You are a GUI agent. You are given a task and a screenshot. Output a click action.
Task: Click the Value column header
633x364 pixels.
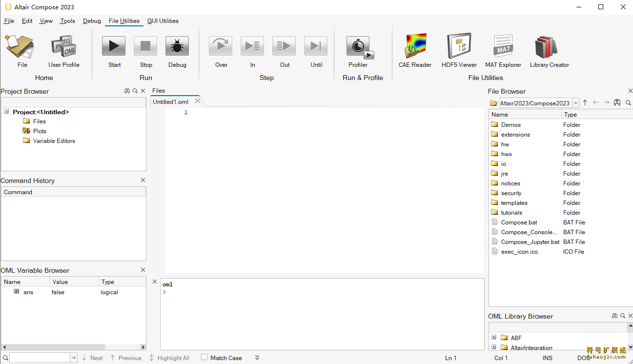tap(74, 282)
